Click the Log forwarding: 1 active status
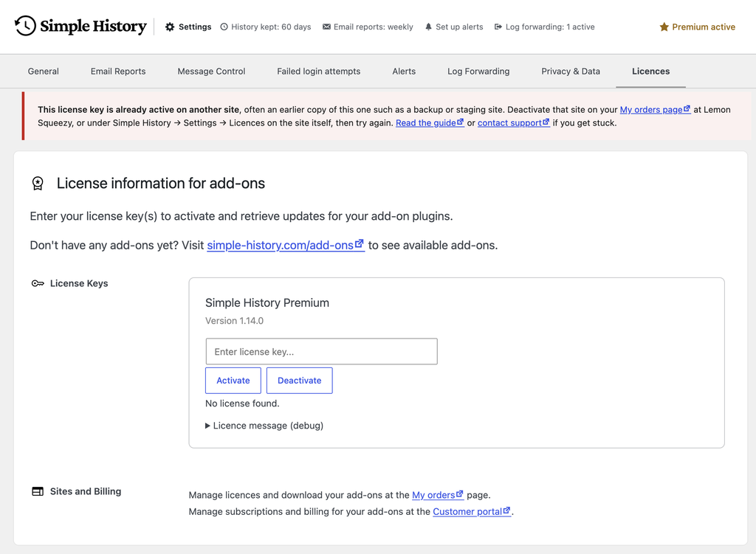This screenshot has height=554, width=756. point(545,27)
